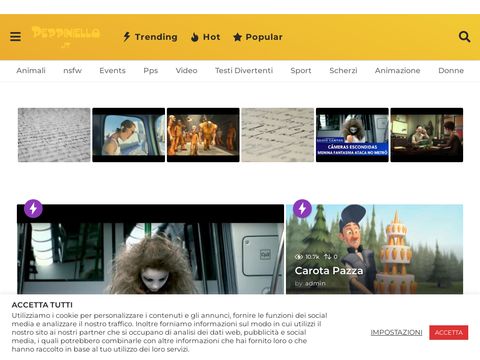The image size is (480, 360).
Task: Open the man in truck window thumbnail
Action: 129,135
